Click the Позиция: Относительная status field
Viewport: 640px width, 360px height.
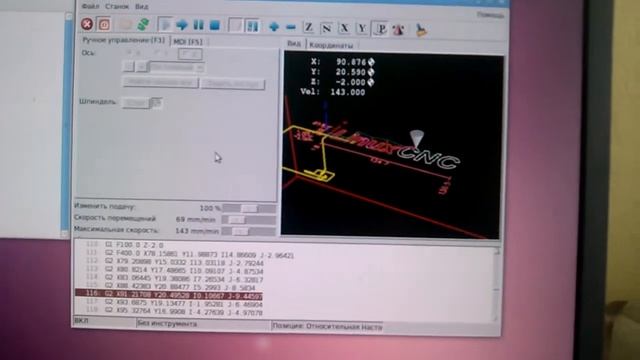point(328,327)
